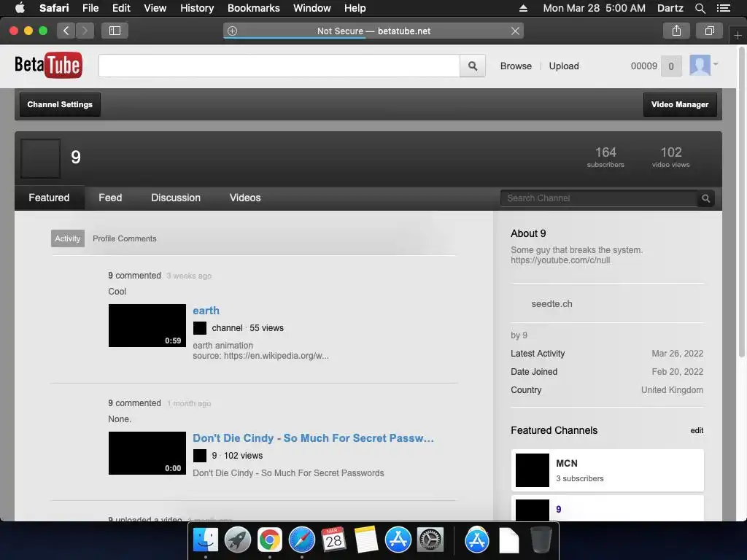Click the Search Channel magnifier icon

[705, 198]
